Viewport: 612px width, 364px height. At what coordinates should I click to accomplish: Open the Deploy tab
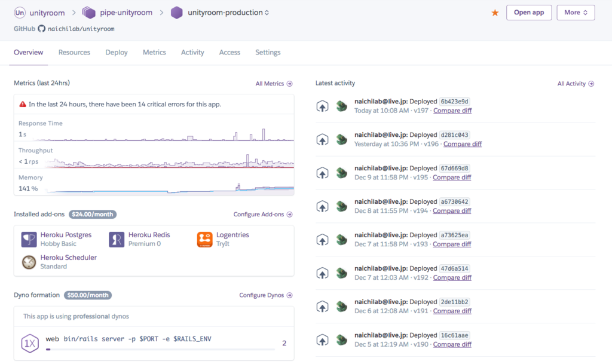(x=117, y=52)
